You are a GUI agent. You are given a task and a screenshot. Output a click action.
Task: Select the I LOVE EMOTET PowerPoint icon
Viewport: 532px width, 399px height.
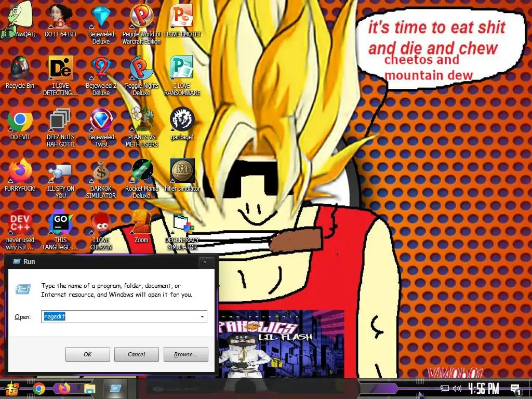[x=182, y=20]
